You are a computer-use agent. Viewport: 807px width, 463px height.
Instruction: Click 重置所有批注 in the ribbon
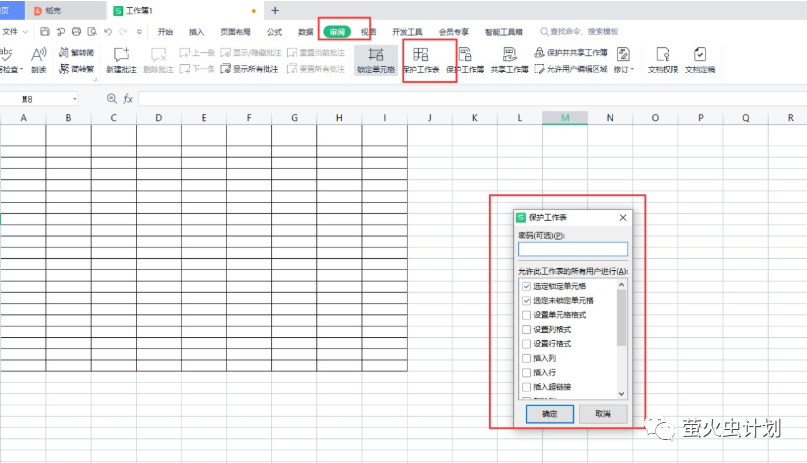coord(315,69)
